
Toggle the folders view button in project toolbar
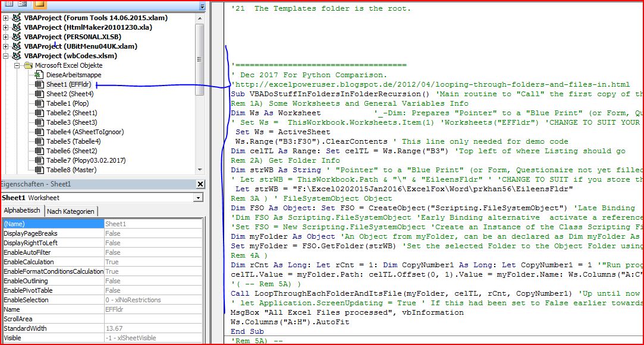[x=40, y=4]
